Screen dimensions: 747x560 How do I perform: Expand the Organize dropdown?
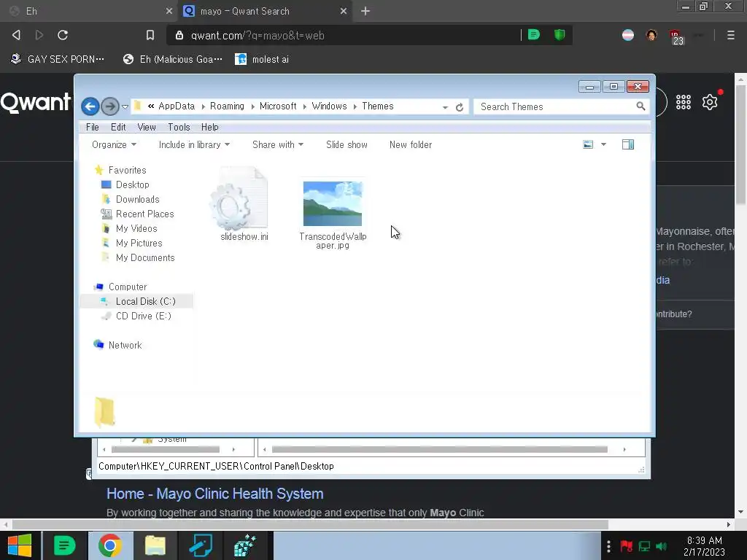114,145
